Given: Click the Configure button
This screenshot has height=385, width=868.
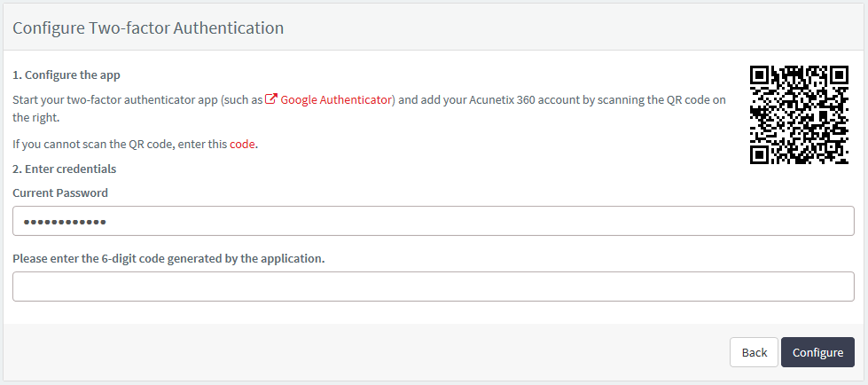Looking at the screenshot, I should point(817,352).
